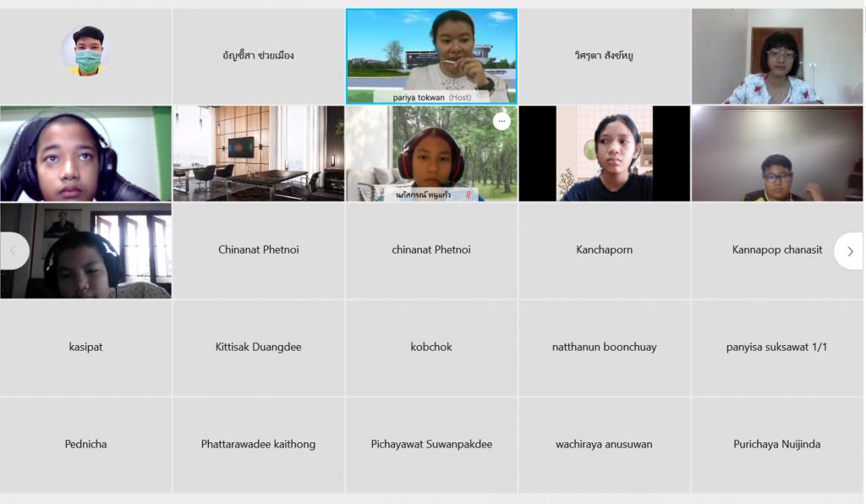Click the muted microphone icon on red-headphones tile
Screen dimensions: 866x504
[x=469, y=194]
